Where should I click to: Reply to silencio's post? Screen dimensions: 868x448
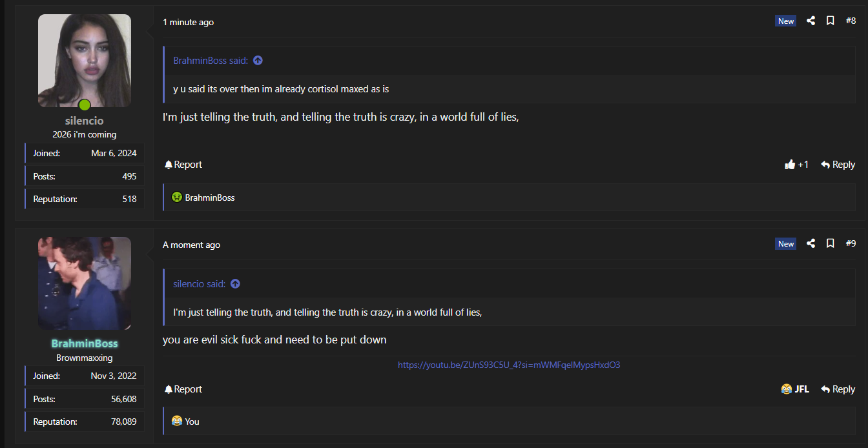click(838, 165)
